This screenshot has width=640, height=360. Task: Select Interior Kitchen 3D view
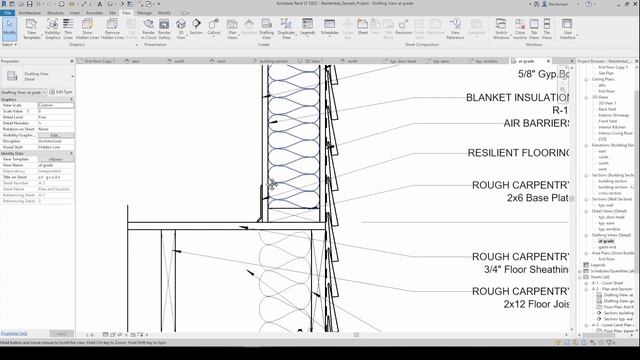coord(612,127)
